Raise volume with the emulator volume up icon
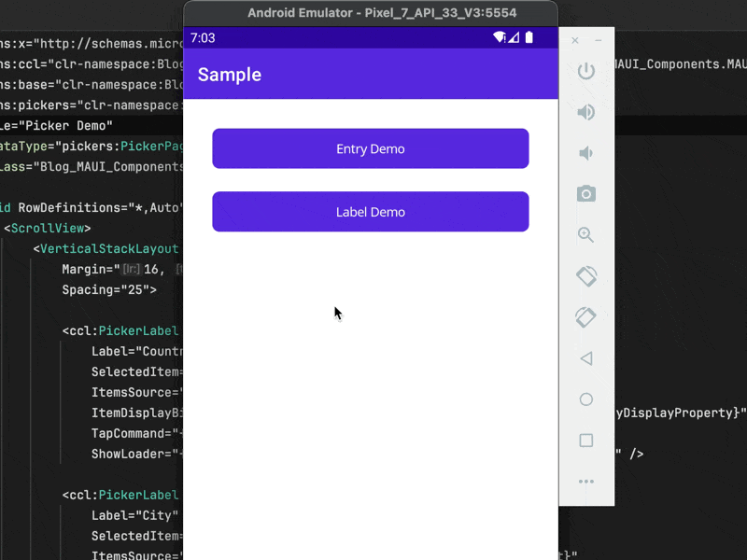Viewport: 747px width, 560px height. [x=586, y=112]
